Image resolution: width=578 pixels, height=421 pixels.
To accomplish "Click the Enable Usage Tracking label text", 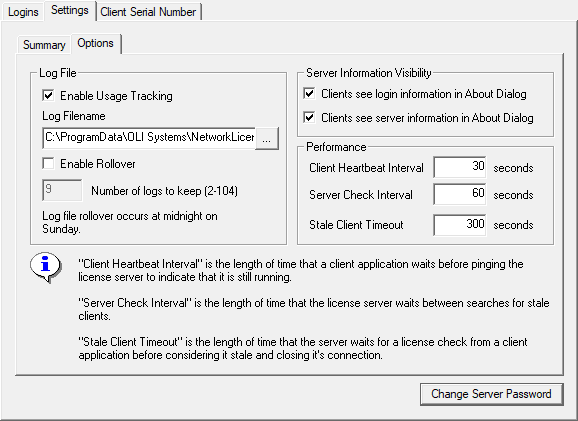I will click(x=116, y=96).
